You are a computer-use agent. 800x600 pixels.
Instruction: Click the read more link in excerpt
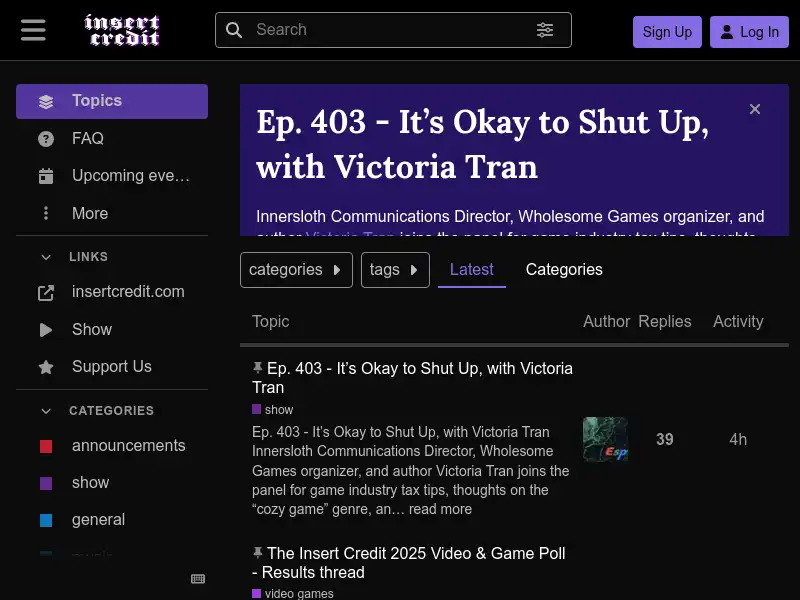pos(440,509)
